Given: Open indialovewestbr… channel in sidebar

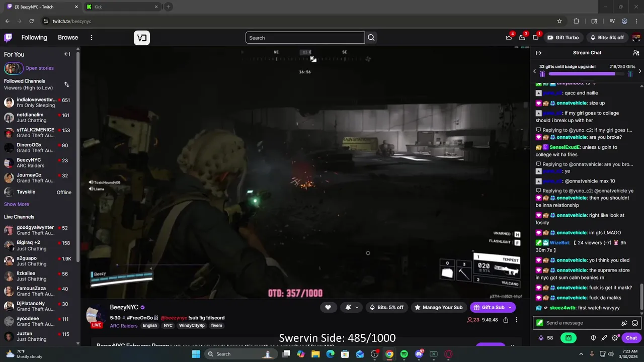Looking at the screenshot, I should click(38, 103).
